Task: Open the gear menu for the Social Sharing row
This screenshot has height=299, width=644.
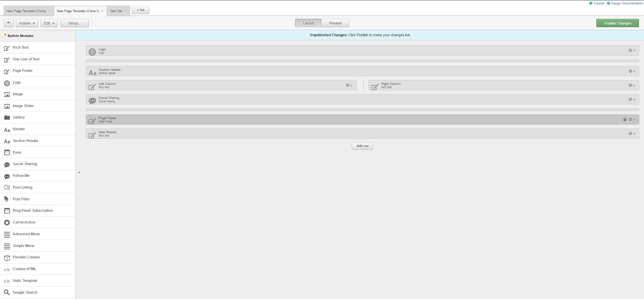Action: 632,99
